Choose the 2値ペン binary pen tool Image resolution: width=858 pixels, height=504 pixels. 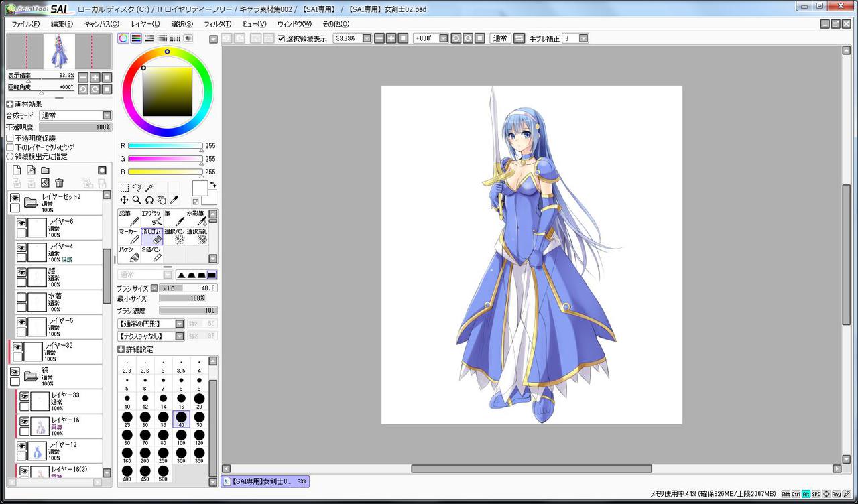pos(152,254)
